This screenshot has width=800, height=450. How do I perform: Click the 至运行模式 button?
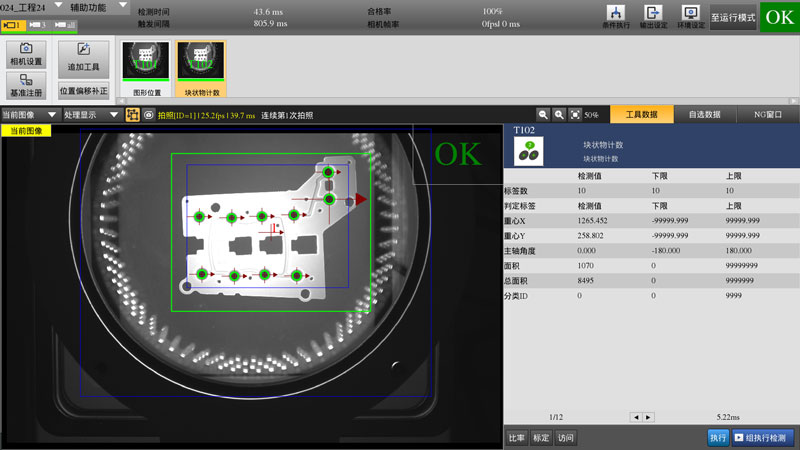pyautogui.click(x=733, y=17)
